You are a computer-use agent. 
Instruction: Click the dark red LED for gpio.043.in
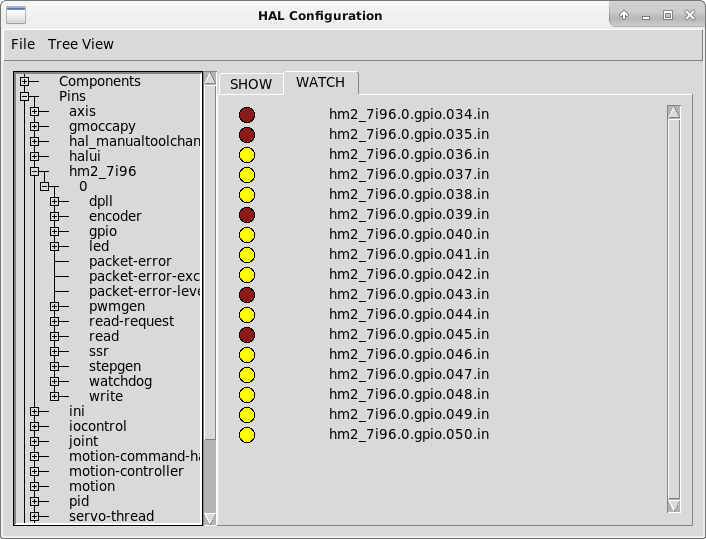click(247, 295)
